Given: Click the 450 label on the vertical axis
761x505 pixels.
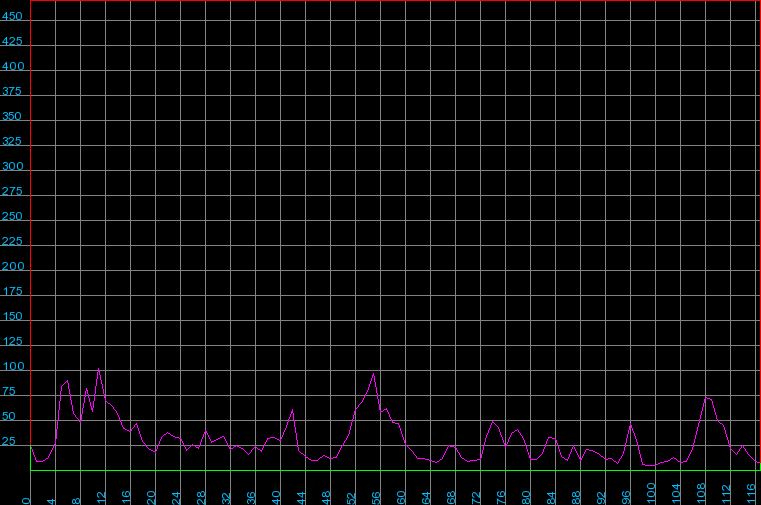Looking at the screenshot, I should click(x=12, y=16).
